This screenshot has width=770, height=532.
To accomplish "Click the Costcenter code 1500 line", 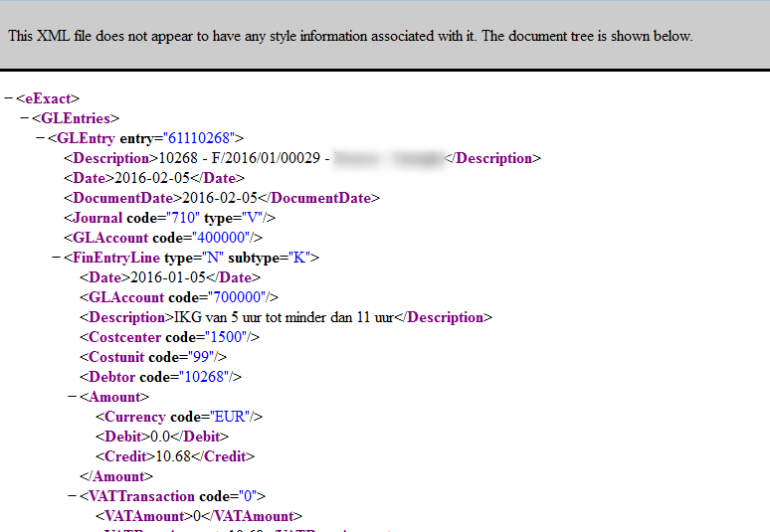I will point(169,337).
